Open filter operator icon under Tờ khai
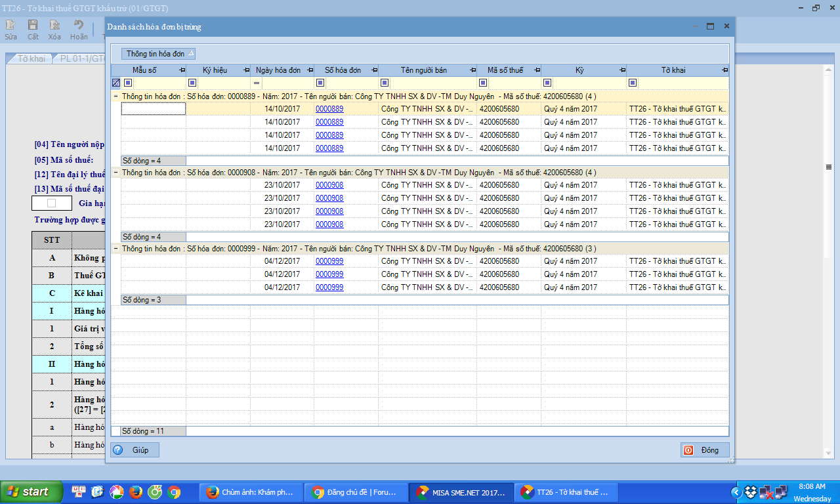Screen dimensions: 840x504 tap(633, 83)
